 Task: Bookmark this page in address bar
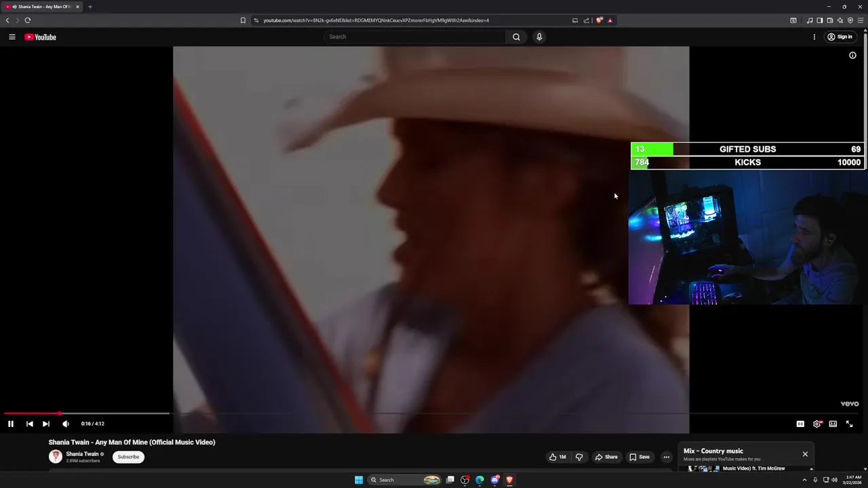243,20
